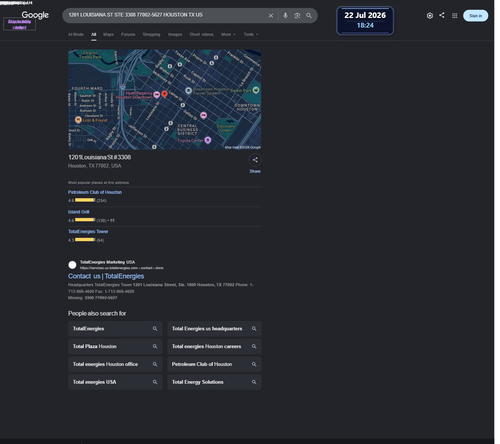Switch to Maps tab

108,34
